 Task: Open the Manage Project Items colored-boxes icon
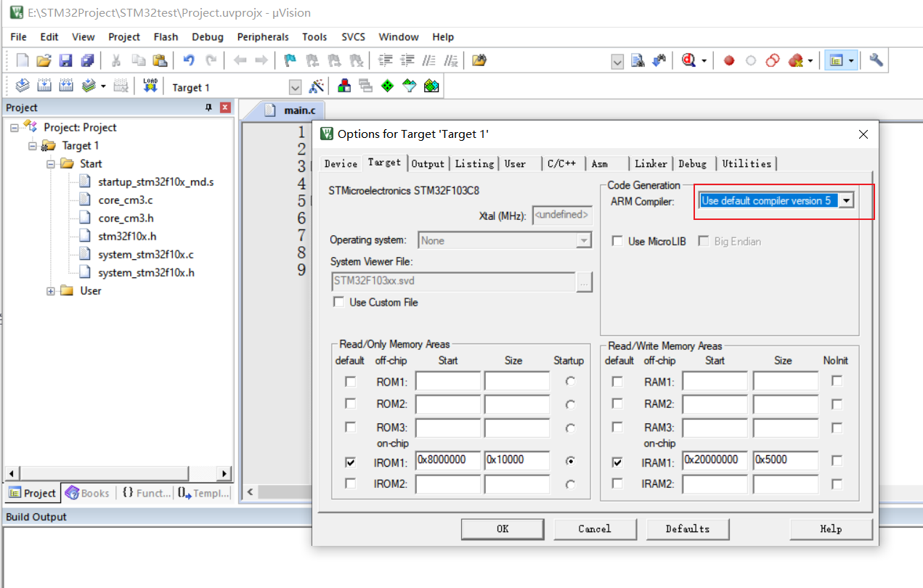click(344, 86)
